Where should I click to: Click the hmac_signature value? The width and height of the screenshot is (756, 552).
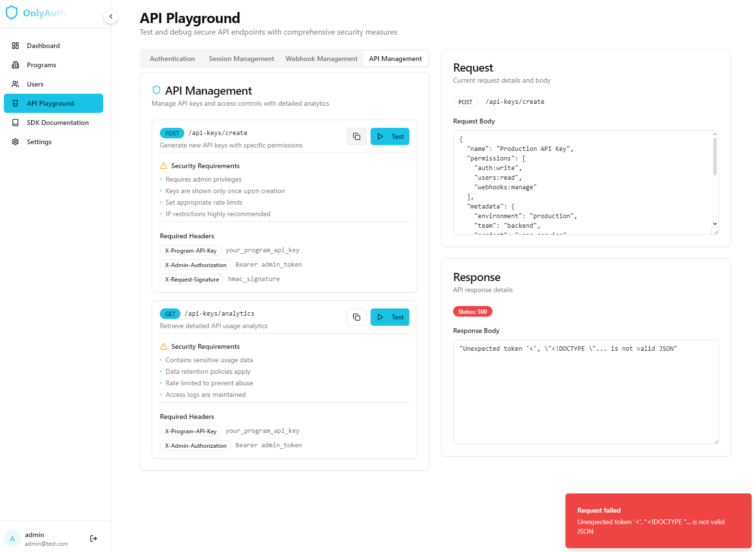click(254, 279)
